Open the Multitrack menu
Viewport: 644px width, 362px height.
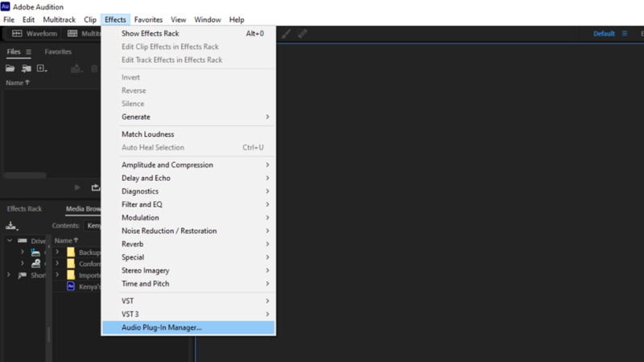pos(59,19)
